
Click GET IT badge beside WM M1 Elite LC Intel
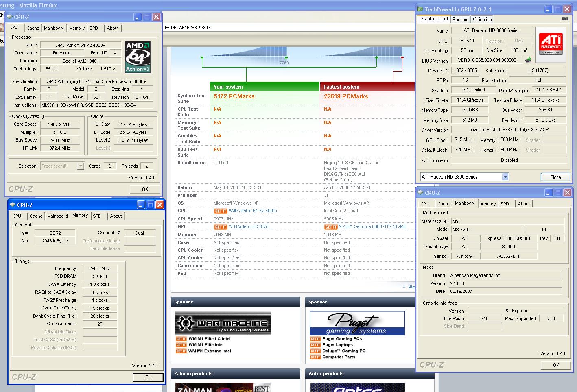[x=181, y=339]
